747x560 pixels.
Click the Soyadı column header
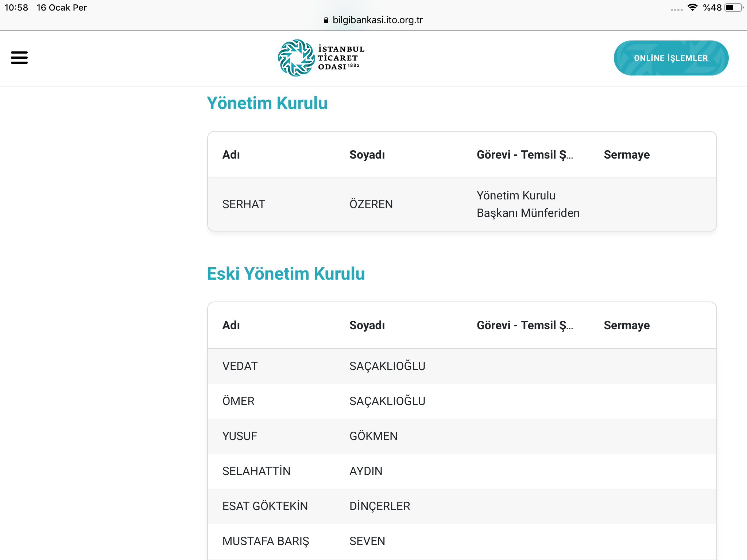click(x=367, y=154)
